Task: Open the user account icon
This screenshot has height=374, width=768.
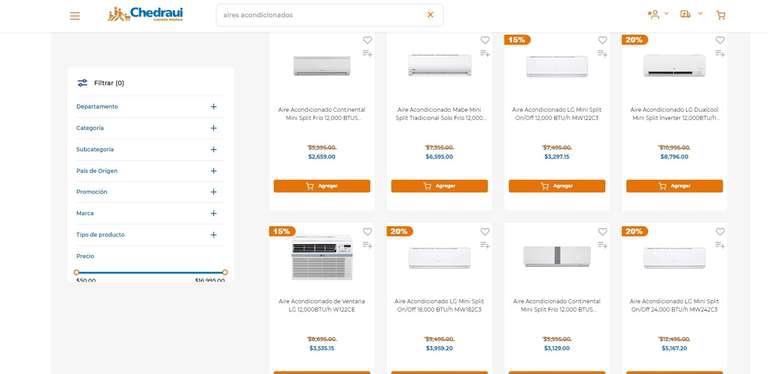Action: [x=653, y=14]
